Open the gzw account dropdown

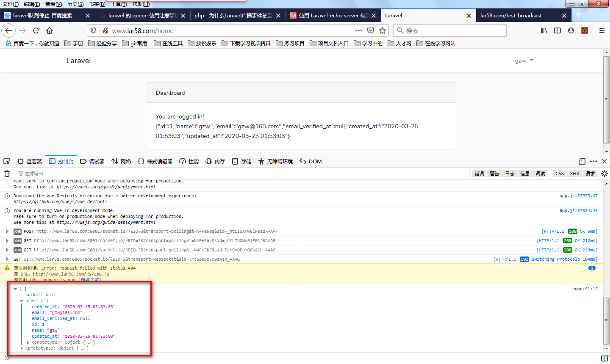click(524, 61)
